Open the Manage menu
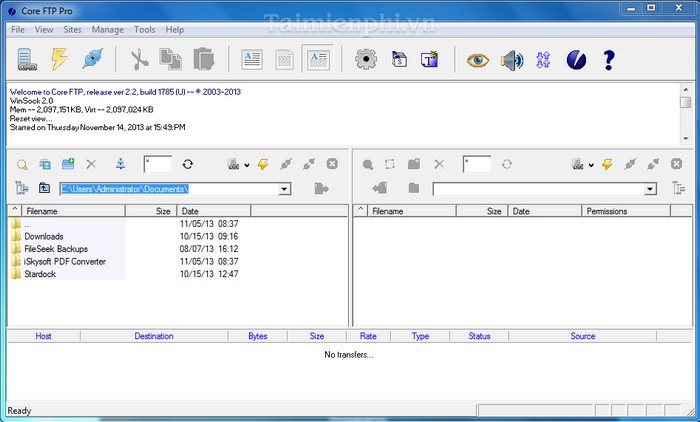The image size is (700, 422). point(108,29)
